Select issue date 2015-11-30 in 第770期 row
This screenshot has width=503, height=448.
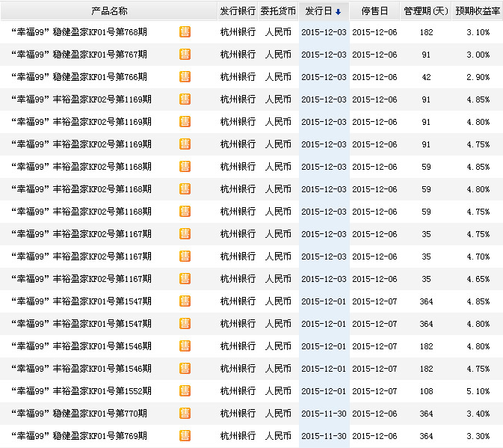coord(324,414)
